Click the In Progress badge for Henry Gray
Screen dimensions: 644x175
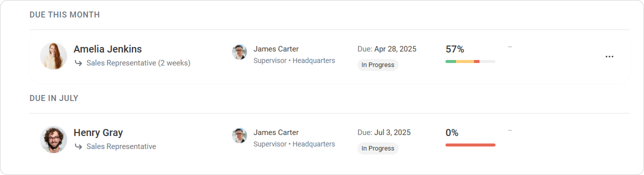tap(378, 148)
